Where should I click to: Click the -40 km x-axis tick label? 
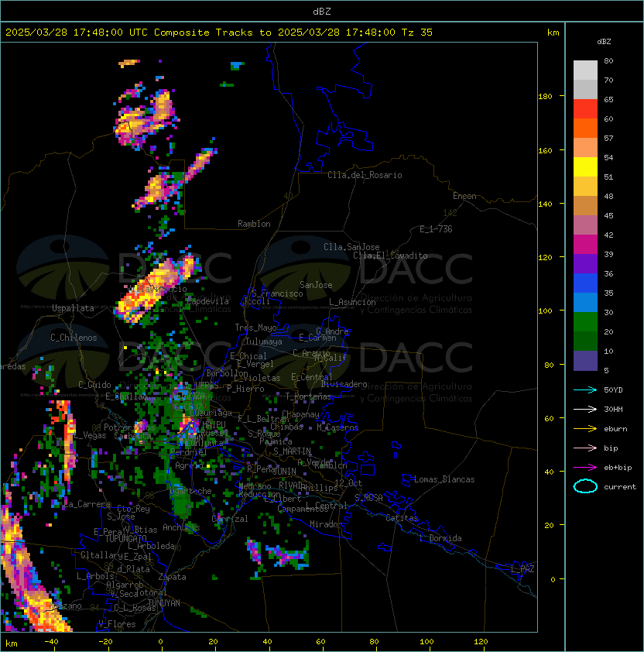(51, 642)
